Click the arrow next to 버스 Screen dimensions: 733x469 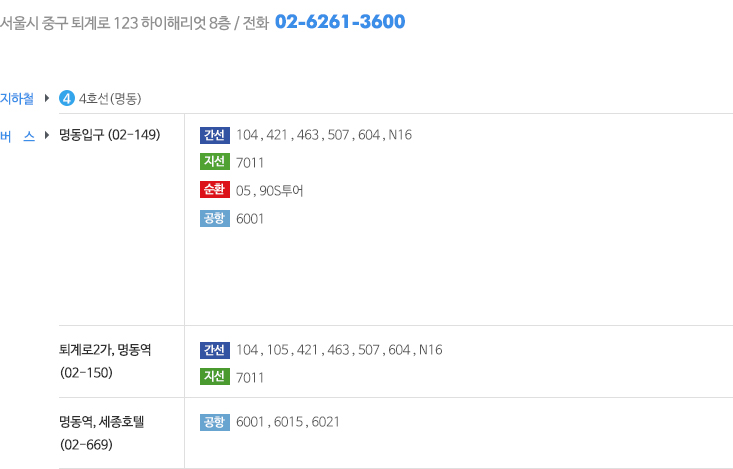point(47,136)
